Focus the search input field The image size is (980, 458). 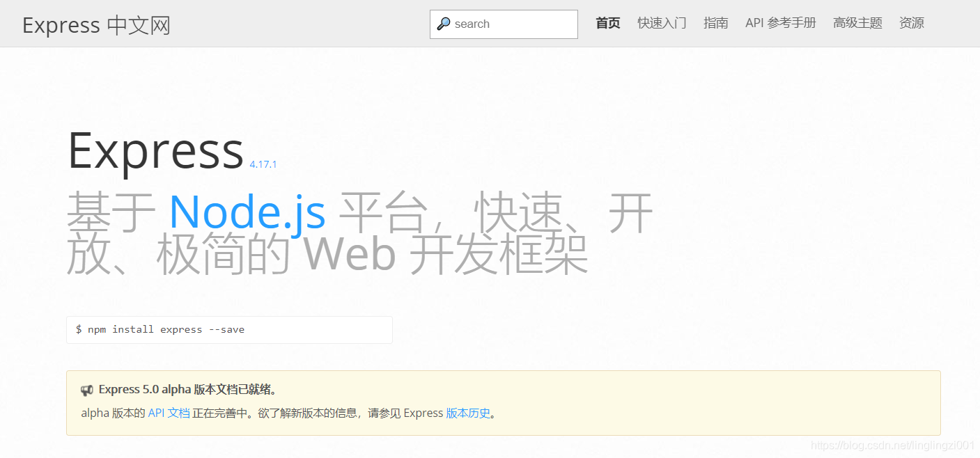pos(504,24)
